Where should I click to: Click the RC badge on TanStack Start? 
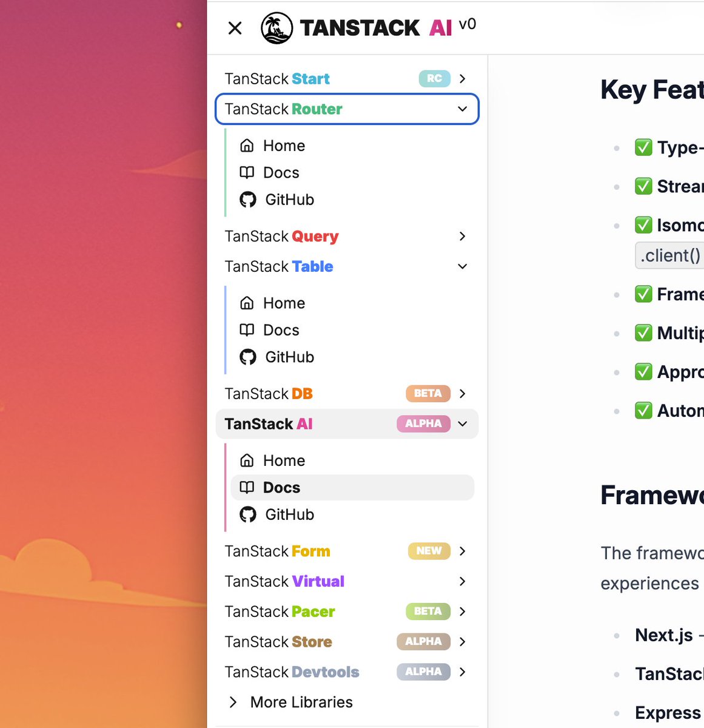(x=434, y=78)
